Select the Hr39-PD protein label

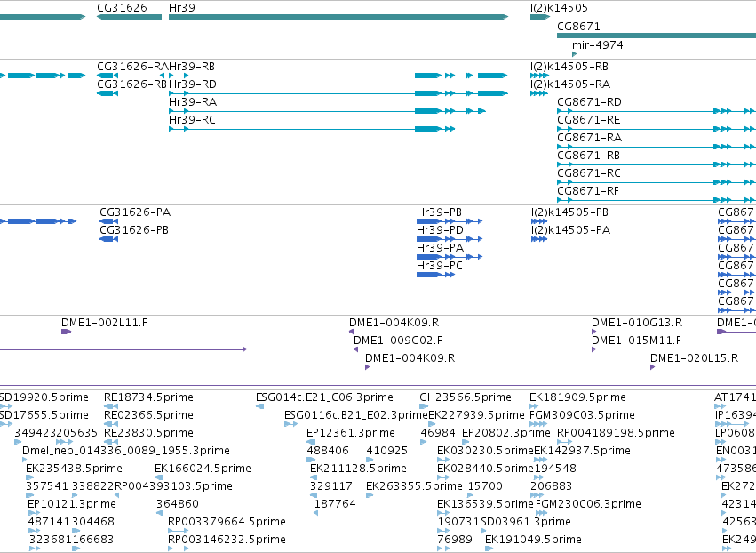pos(440,230)
